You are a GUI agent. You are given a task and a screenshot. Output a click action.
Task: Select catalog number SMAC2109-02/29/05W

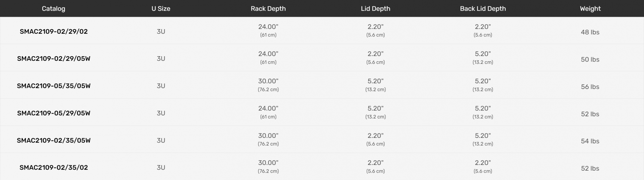[x=54, y=59]
